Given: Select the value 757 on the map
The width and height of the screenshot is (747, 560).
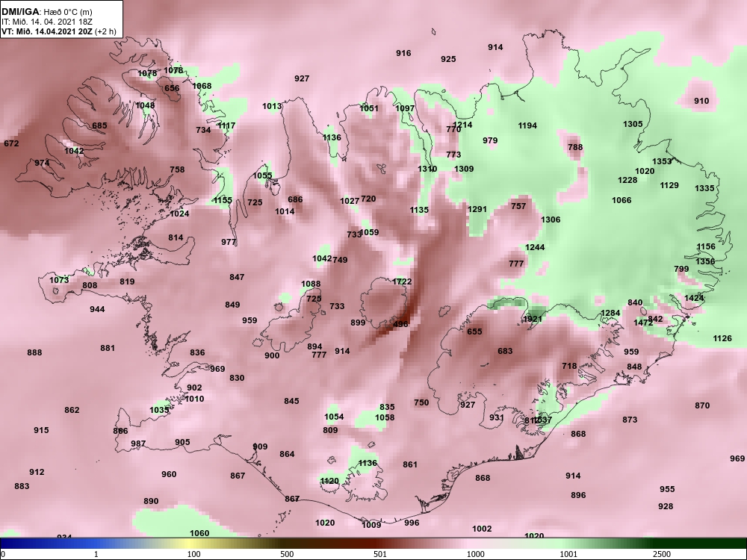Looking at the screenshot, I should tap(518, 206).
